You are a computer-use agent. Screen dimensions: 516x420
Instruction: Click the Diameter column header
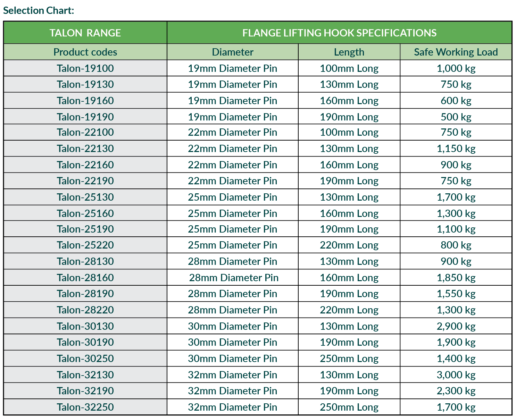233,52
